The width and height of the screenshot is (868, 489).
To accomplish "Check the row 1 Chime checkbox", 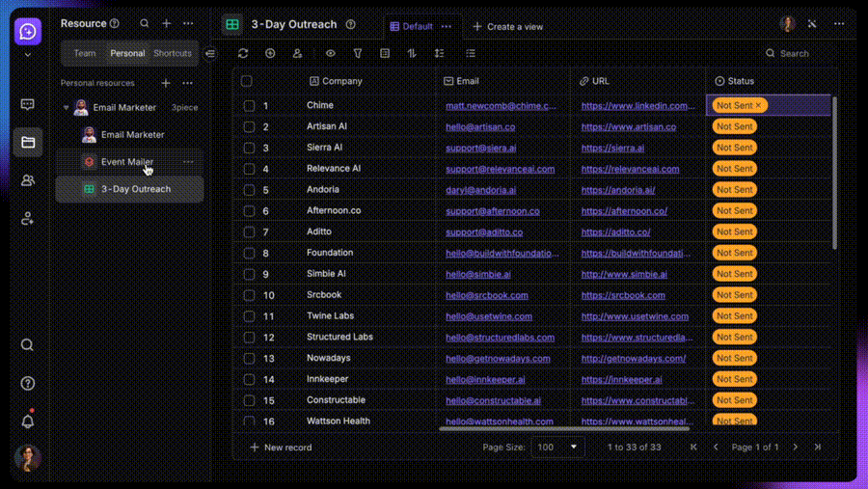I will (249, 105).
